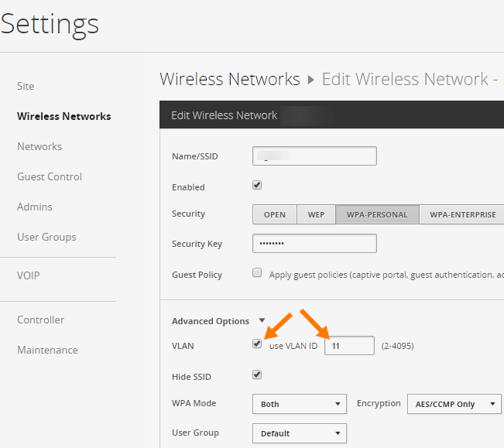
Task: Click the Wireless Networks breadcrumb link
Action: (230, 80)
